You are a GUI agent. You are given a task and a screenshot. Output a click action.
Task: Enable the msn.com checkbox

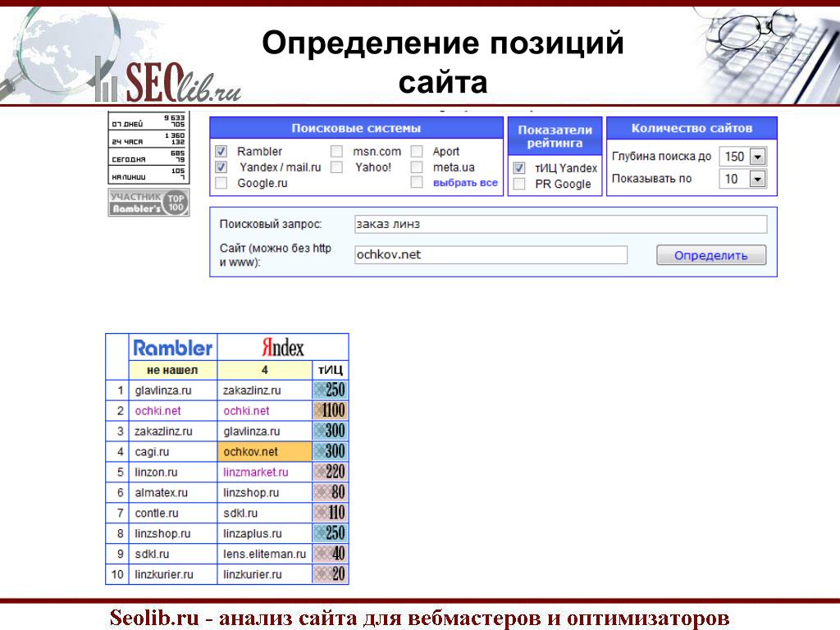tap(336, 152)
